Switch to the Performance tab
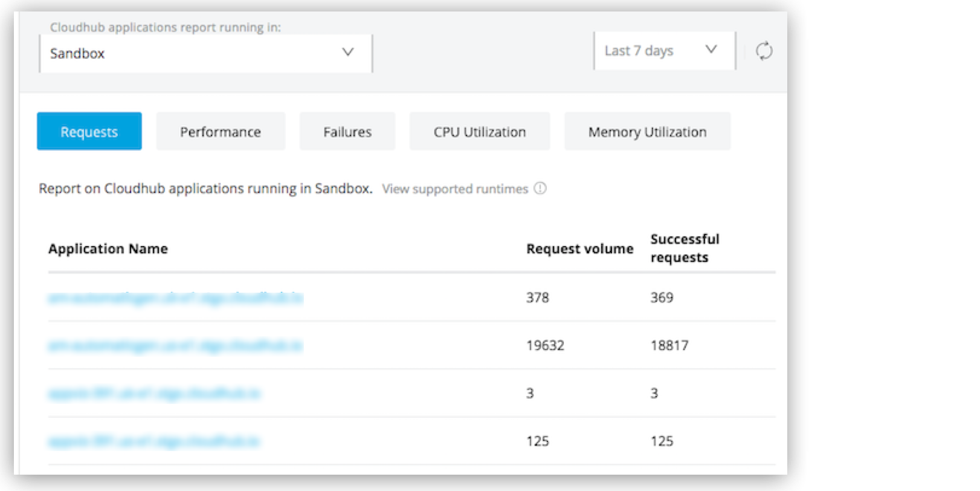 (x=220, y=131)
